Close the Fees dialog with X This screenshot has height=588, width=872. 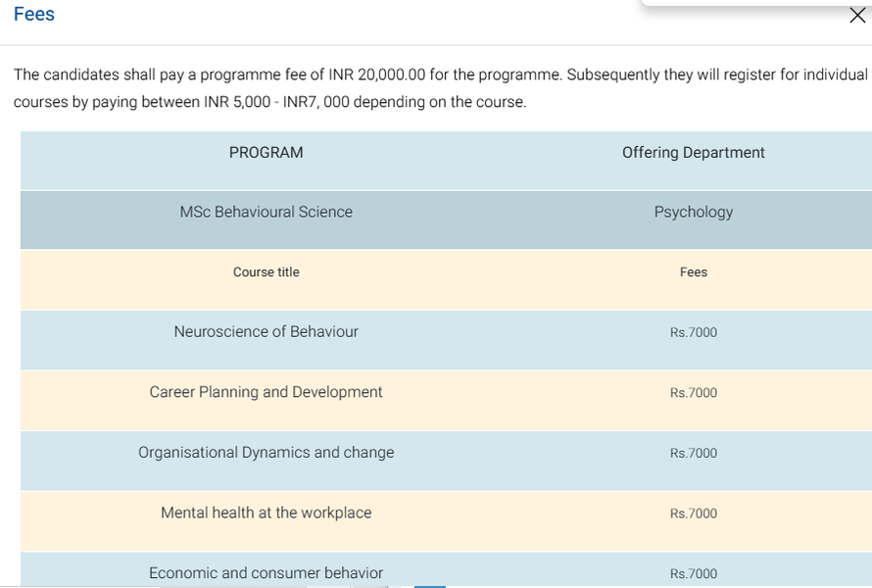[857, 15]
